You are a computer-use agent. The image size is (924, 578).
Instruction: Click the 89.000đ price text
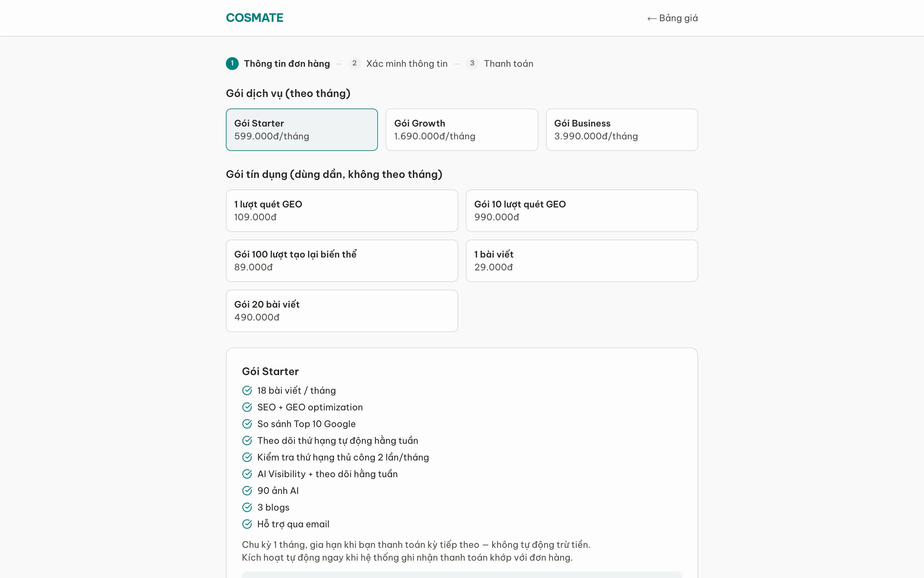[253, 267]
